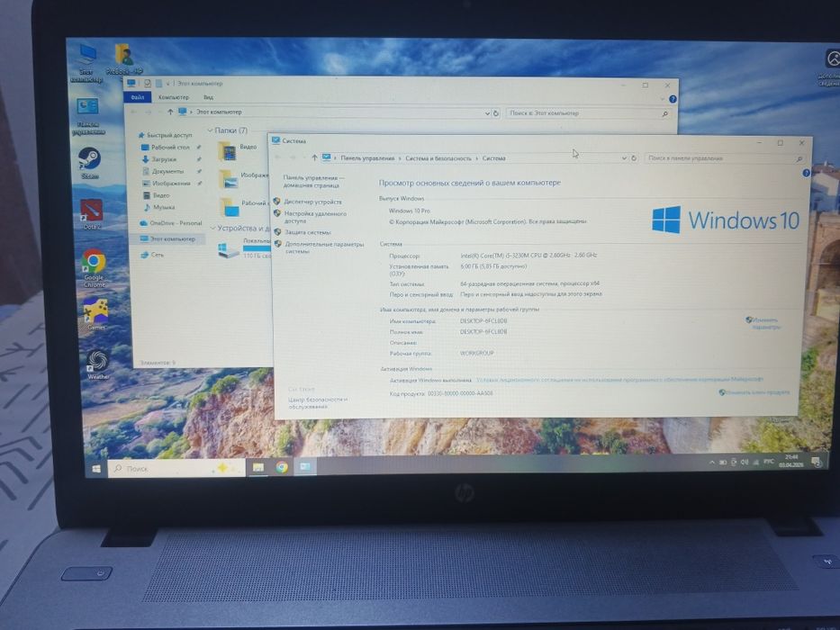Go up one level in System window
Image resolution: width=840 pixels, height=630 pixels.
coord(314,158)
